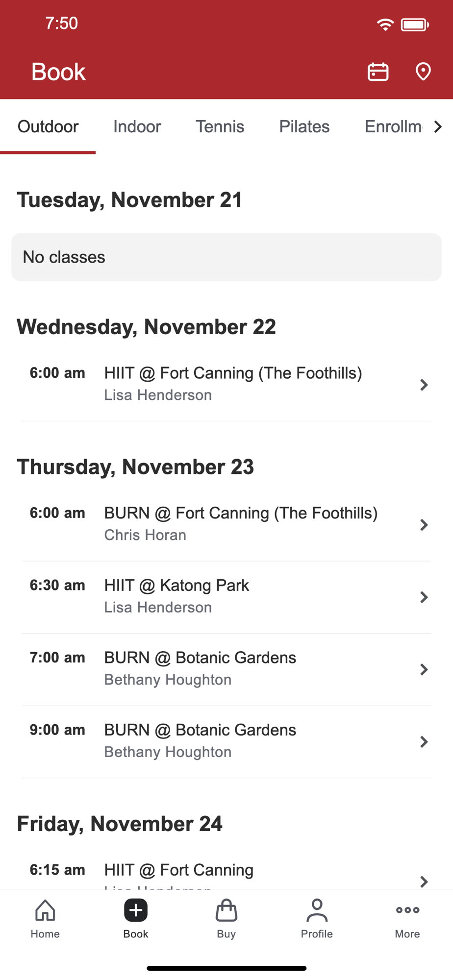Screen dimensions: 453x980
Task: Tap the partially visible Enrollment tab
Action: pyautogui.click(x=393, y=127)
